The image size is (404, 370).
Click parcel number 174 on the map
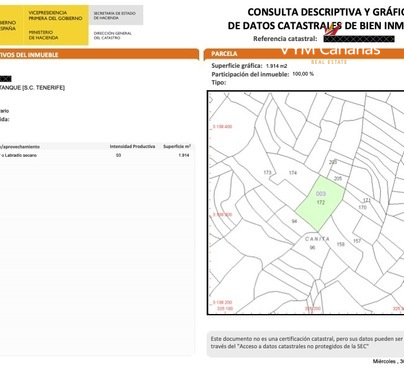293,173
